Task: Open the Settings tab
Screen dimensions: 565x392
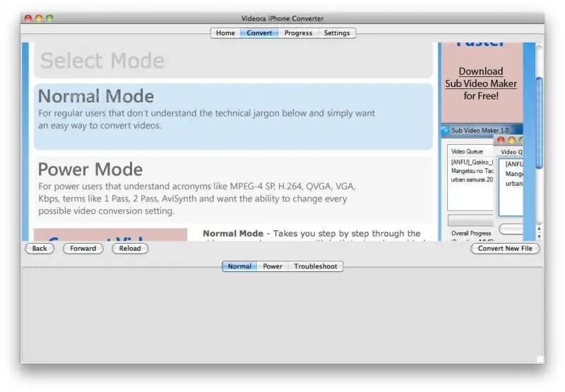Action: [x=337, y=32]
